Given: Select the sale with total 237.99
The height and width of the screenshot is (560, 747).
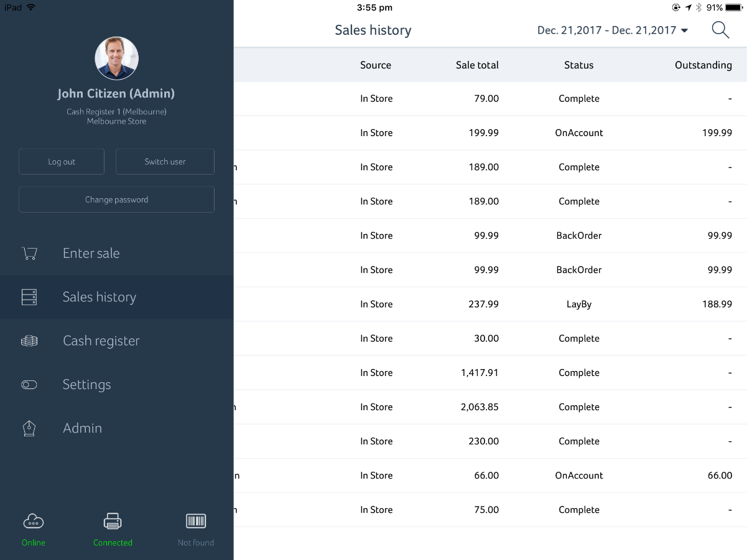Looking at the screenshot, I should pos(490,304).
